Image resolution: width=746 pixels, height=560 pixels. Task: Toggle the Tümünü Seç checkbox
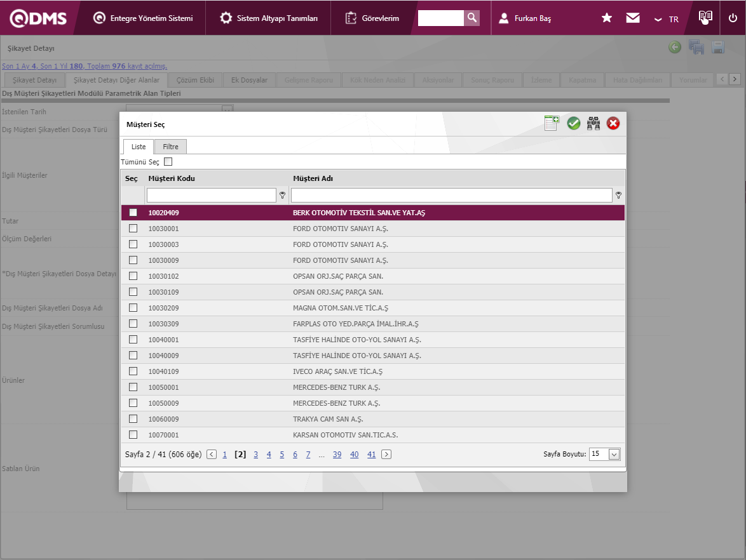pos(168,162)
